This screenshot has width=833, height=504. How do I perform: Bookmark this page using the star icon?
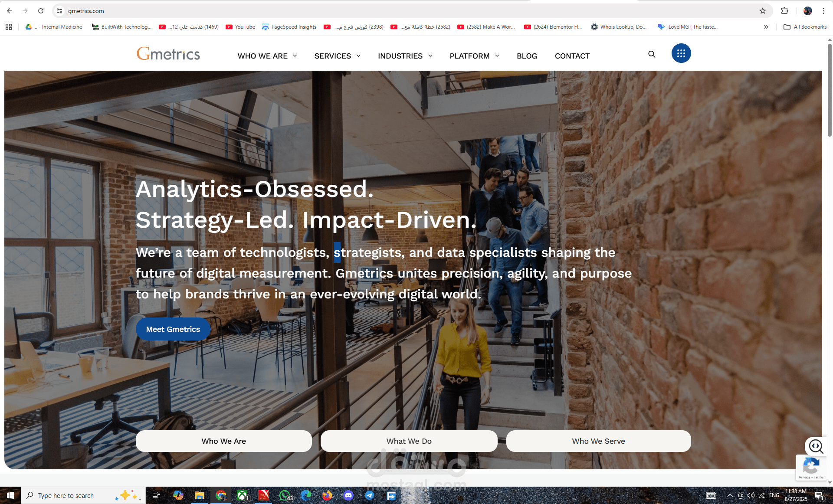click(762, 11)
